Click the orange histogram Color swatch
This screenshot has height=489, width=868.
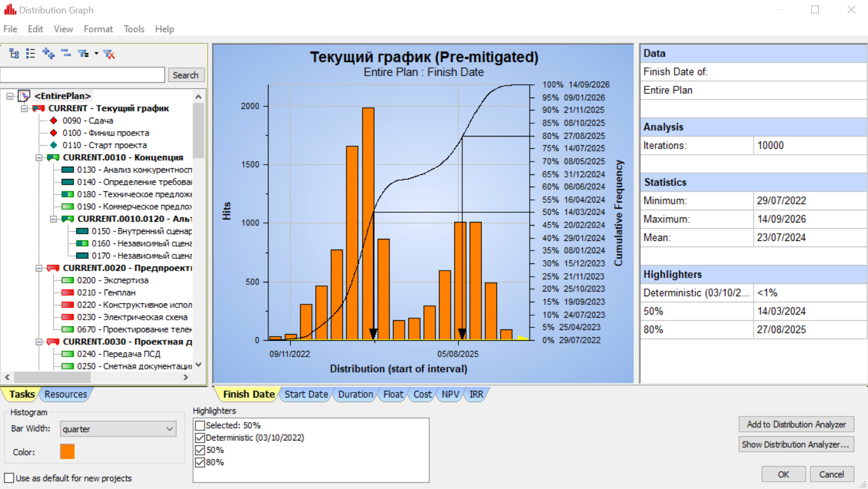pos(67,452)
